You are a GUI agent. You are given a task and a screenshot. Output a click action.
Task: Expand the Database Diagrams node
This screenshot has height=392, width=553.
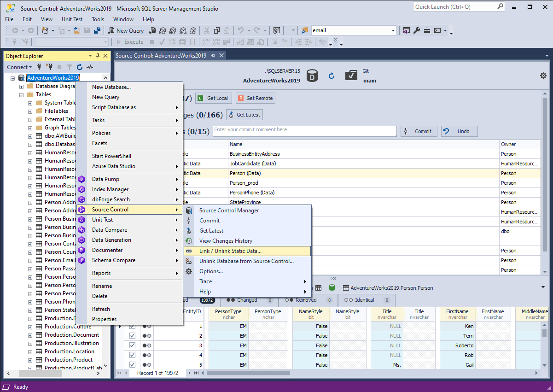click(x=21, y=86)
